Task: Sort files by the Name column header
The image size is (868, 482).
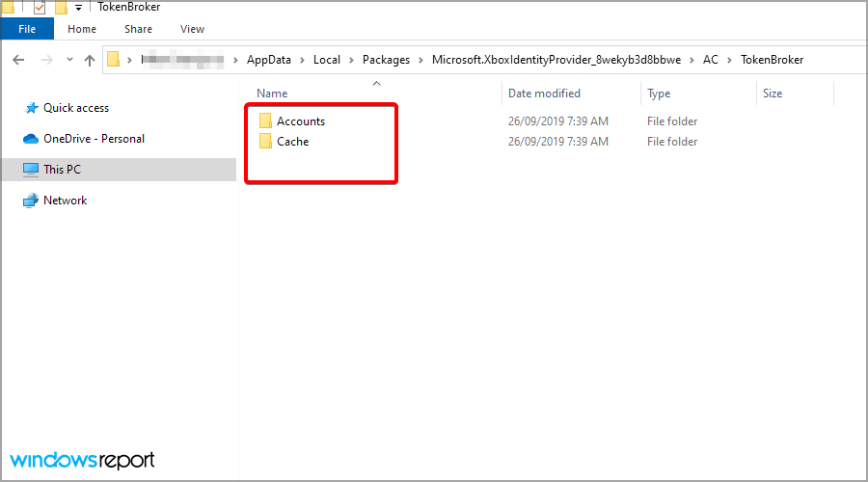Action: 272,94
